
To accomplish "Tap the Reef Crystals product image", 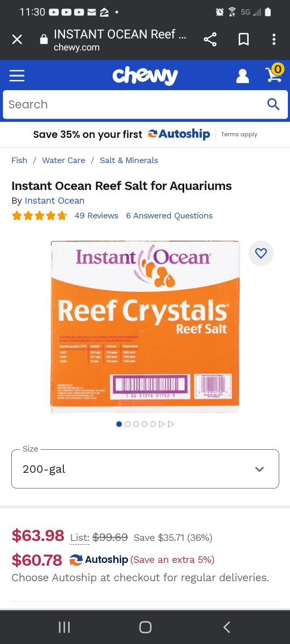I will pyautogui.click(x=145, y=327).
